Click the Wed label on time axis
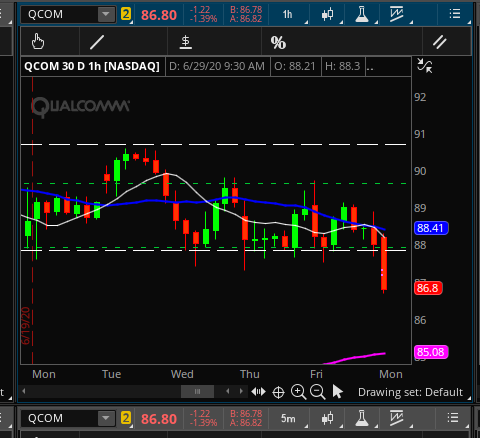 coord(182,374)
